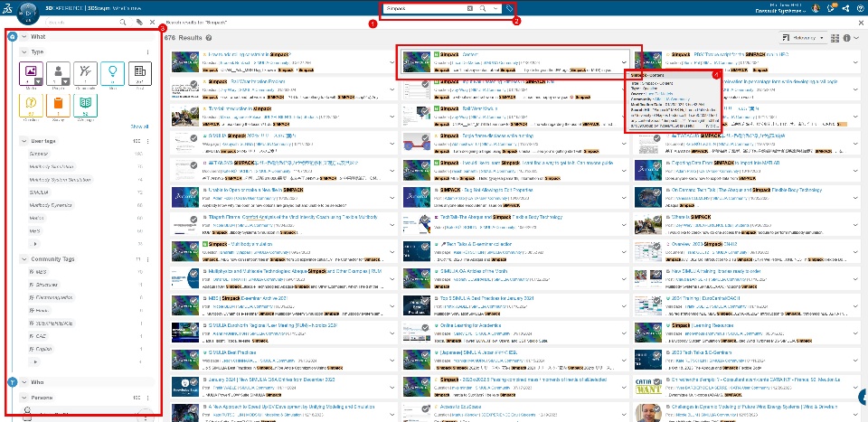This screenshot has width=868, height=422.
Task: Open the 3DEXPERIENCE compass
Action: [x=26, y=12]
